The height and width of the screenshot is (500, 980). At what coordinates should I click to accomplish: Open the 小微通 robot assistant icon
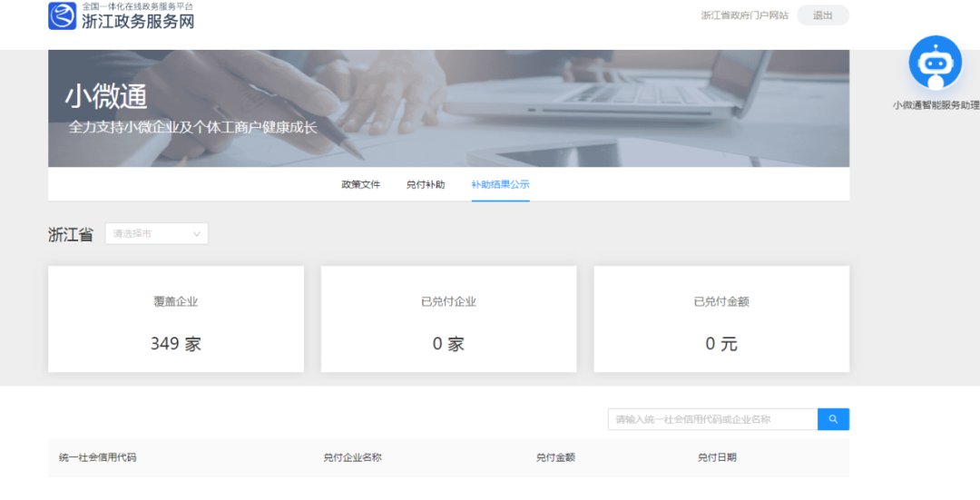pos(935,63)
